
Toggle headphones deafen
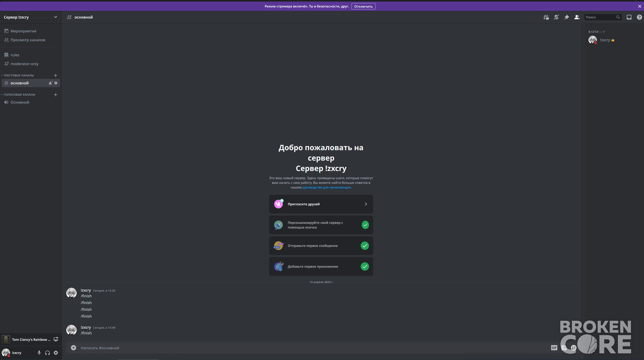click(48, 353)
